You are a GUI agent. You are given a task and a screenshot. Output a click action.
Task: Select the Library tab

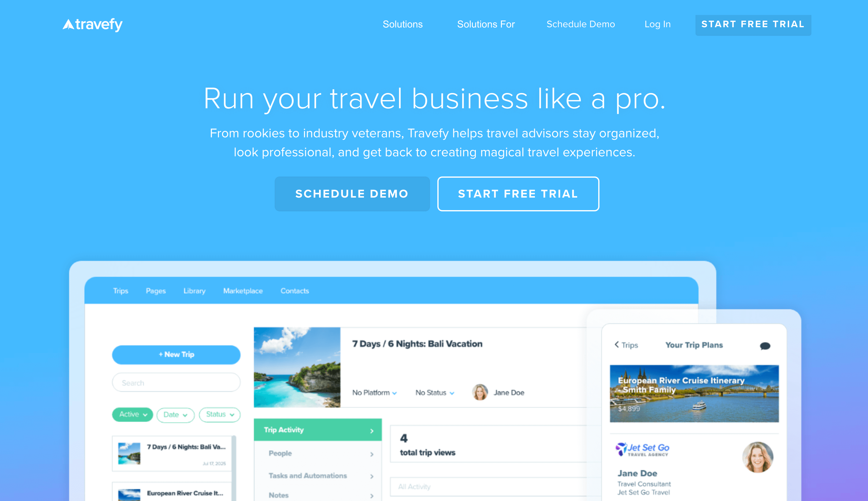pyautogui.click(x=194, y=291)
